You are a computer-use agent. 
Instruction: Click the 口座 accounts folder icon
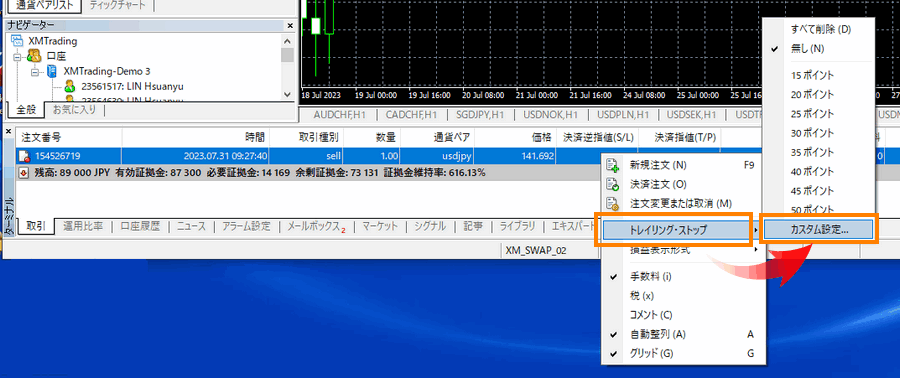pos(33,56)
